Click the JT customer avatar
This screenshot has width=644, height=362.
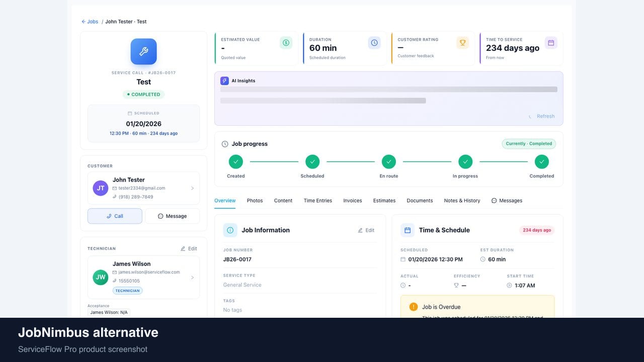(101, 188)
